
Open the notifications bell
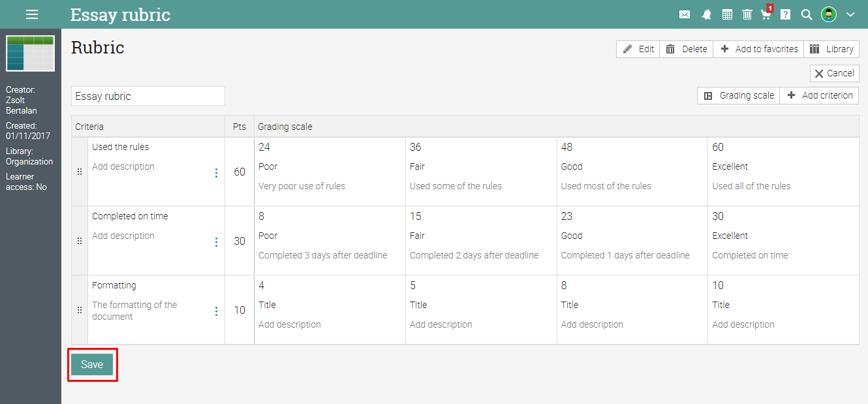click(x=706, y=14)
